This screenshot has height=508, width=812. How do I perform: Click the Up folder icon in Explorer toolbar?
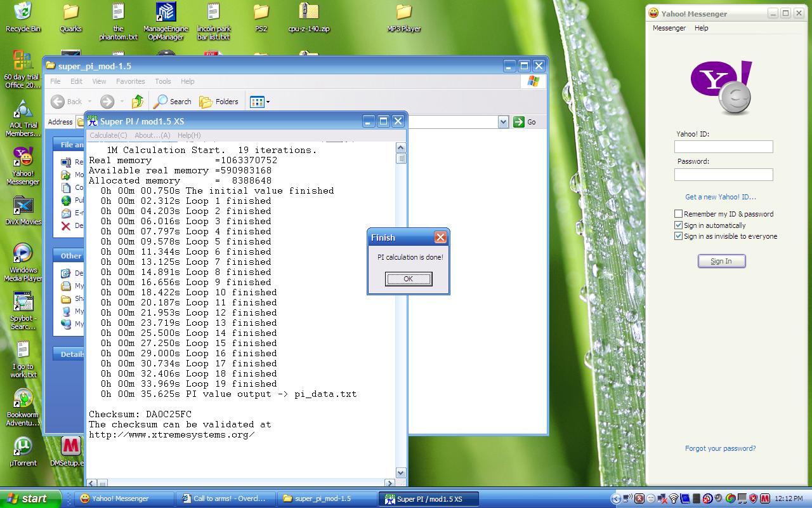point(138,102)
